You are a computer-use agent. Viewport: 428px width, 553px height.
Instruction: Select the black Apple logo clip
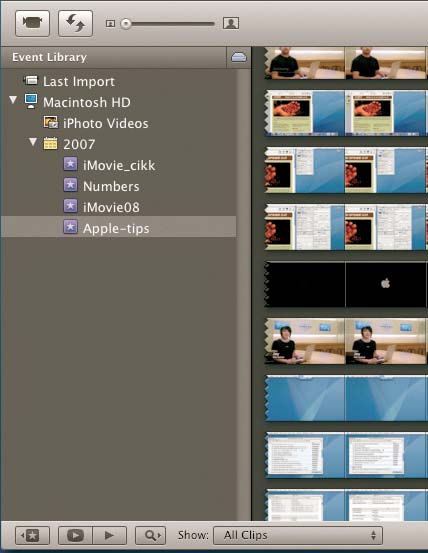346,284
